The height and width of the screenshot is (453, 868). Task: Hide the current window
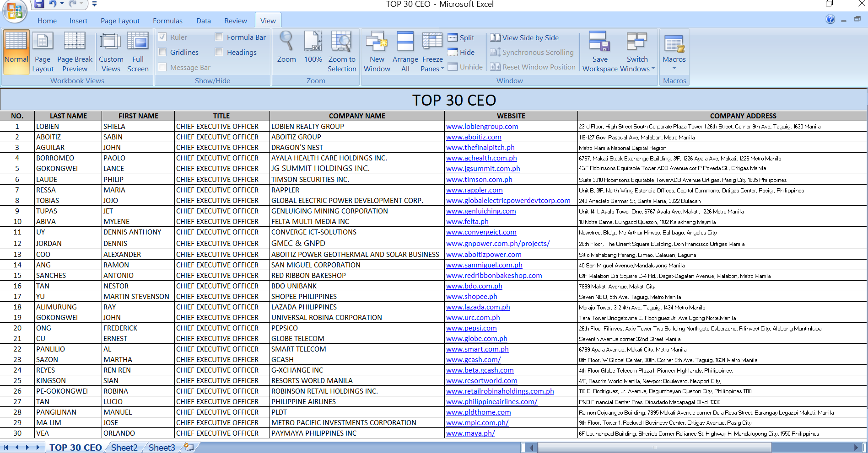click(461, 52)
